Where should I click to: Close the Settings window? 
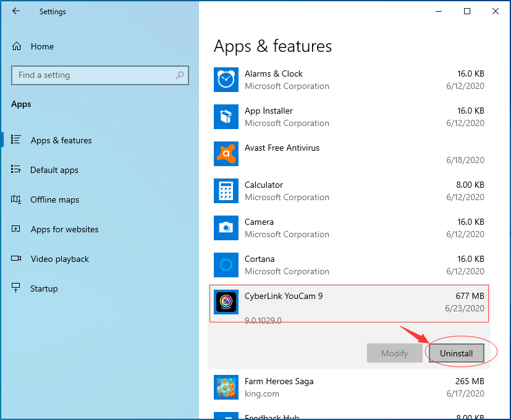pyautogui.click(x=496, y=11)
